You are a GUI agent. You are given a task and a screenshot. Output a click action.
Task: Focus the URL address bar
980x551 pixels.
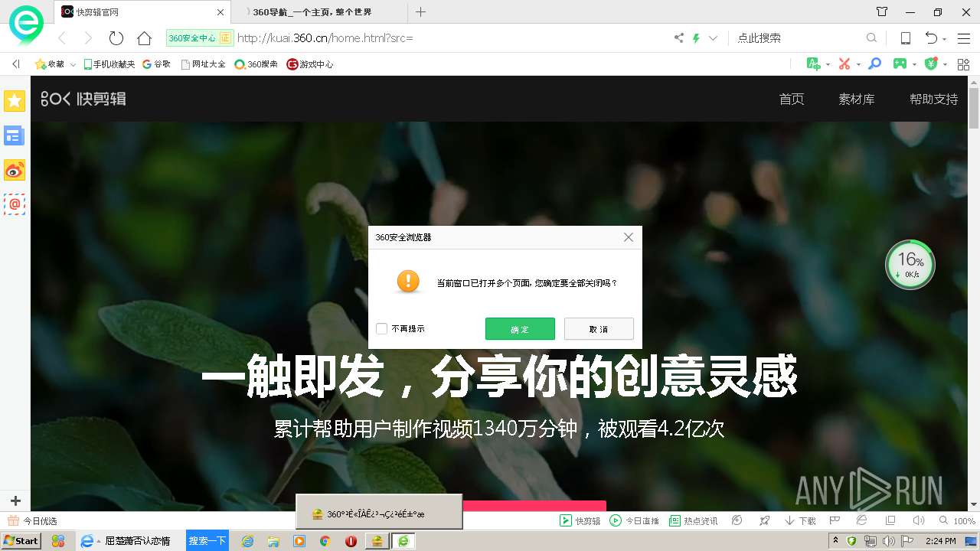[x=452, y=37]
